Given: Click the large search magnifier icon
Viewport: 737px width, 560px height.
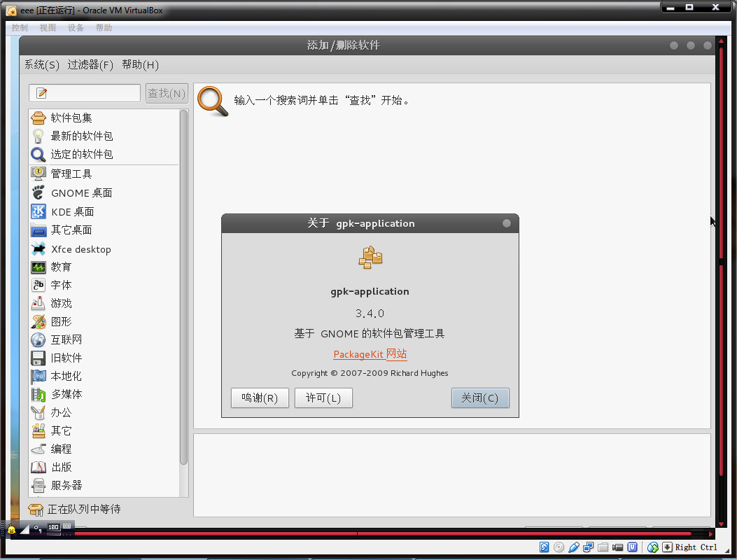Looking at the screenshot, I should pyautogui.click(x=213, y=101).
